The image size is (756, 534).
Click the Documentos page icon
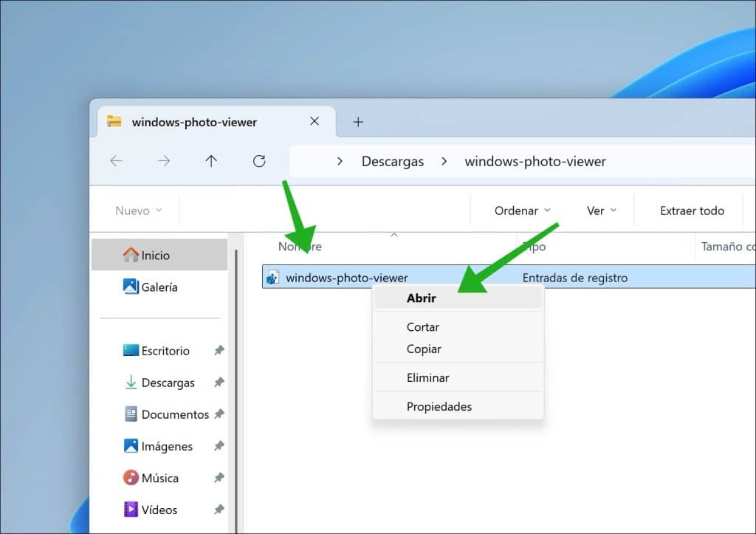point(131,414)
